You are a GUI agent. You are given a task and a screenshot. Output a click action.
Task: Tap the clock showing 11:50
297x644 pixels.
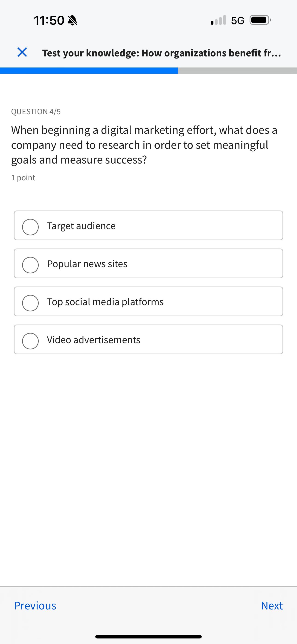(49, 20)
